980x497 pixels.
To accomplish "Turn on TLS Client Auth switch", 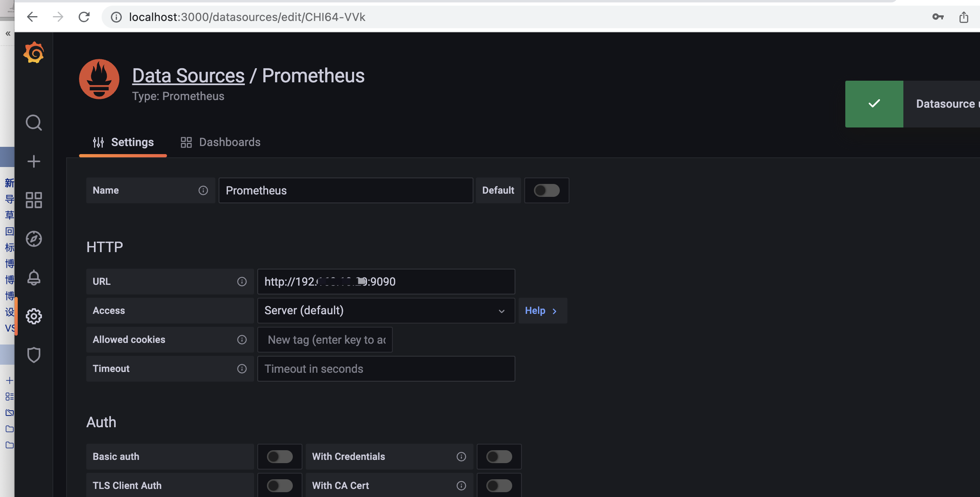I will point(279,486).
